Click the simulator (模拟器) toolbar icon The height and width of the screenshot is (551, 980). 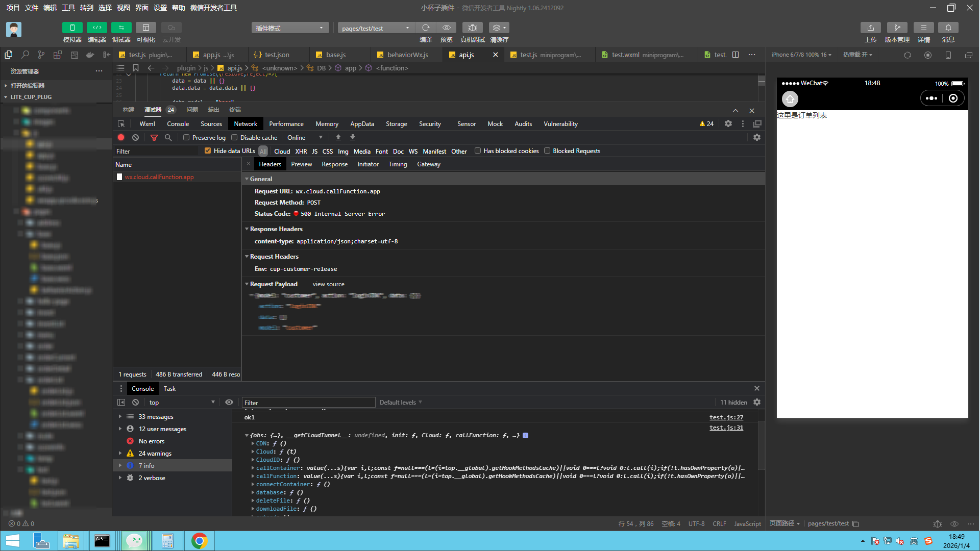[72, 28]
